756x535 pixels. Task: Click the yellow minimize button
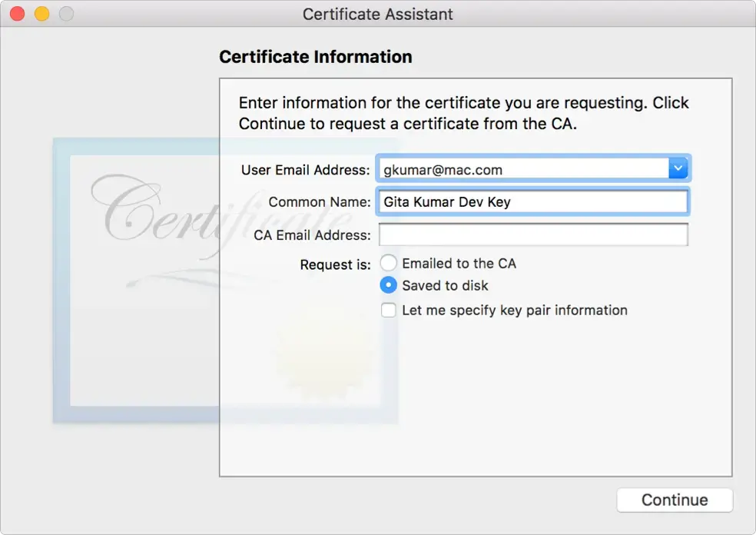(41, 13)
